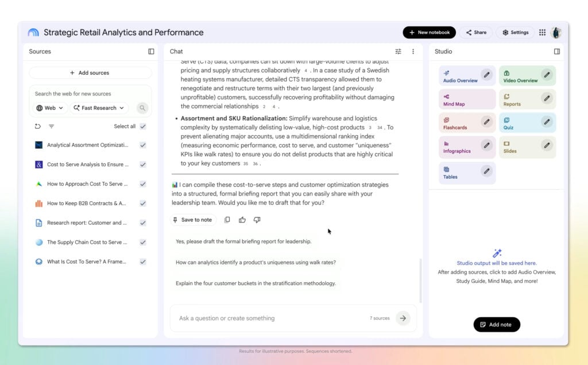Open Fast Research mode dropdown

[x=99, y=107]
